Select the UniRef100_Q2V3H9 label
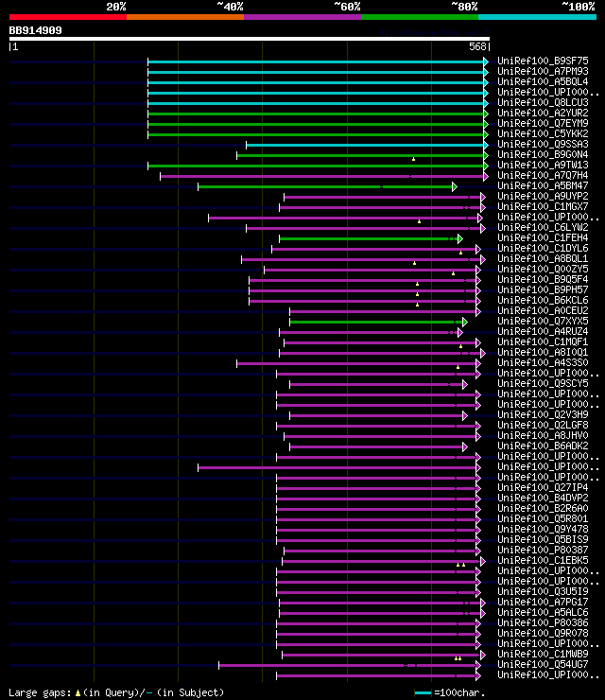Screen dimensions: 605x700 [543, 414]
